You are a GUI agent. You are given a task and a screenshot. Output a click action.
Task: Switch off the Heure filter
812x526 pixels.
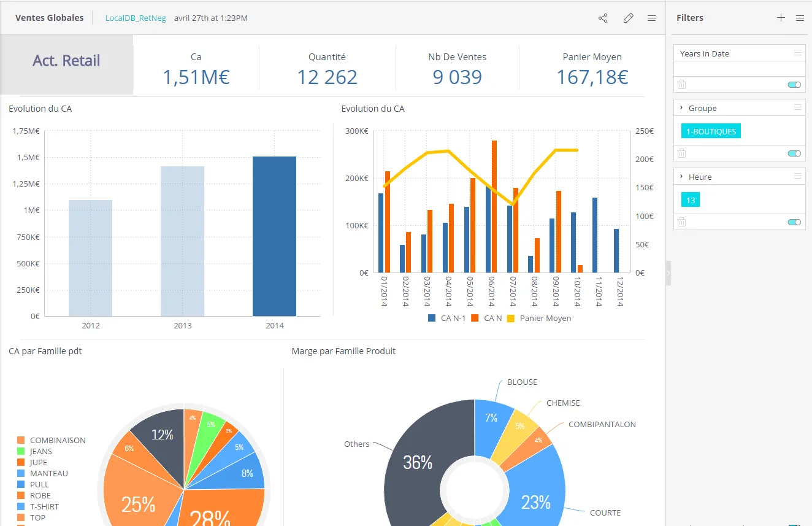794,222
